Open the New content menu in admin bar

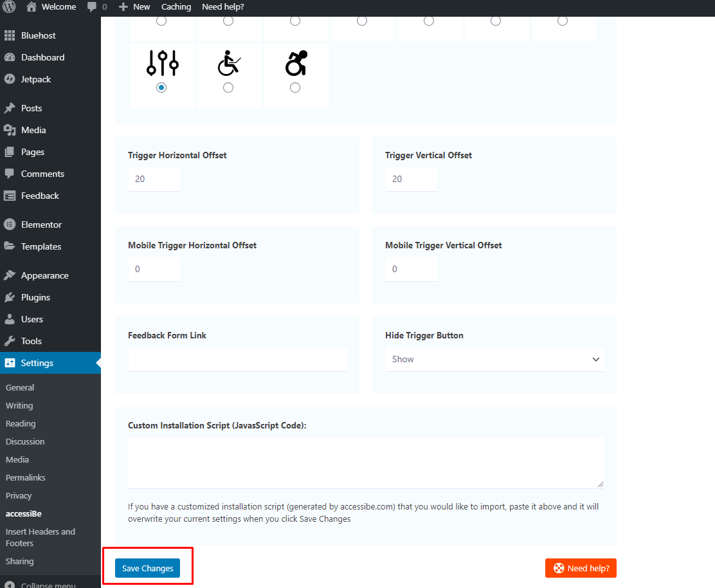[x=134, y=7]
